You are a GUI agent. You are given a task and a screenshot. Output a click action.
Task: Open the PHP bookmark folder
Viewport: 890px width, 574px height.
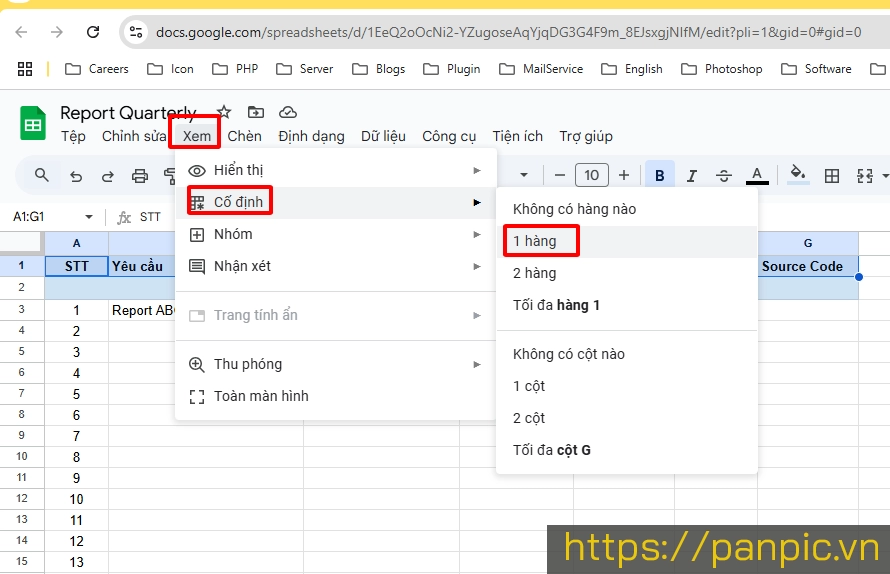click(x=235, y=69)
